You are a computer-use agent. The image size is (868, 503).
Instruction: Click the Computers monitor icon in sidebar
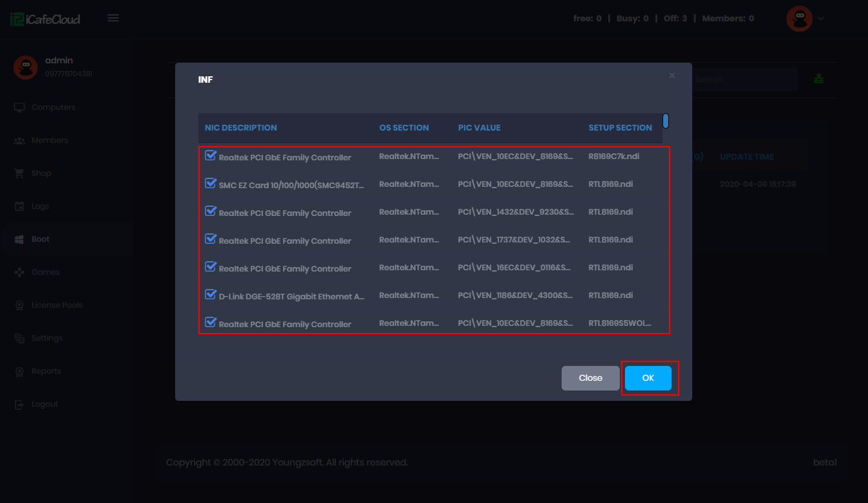point(19,107)
